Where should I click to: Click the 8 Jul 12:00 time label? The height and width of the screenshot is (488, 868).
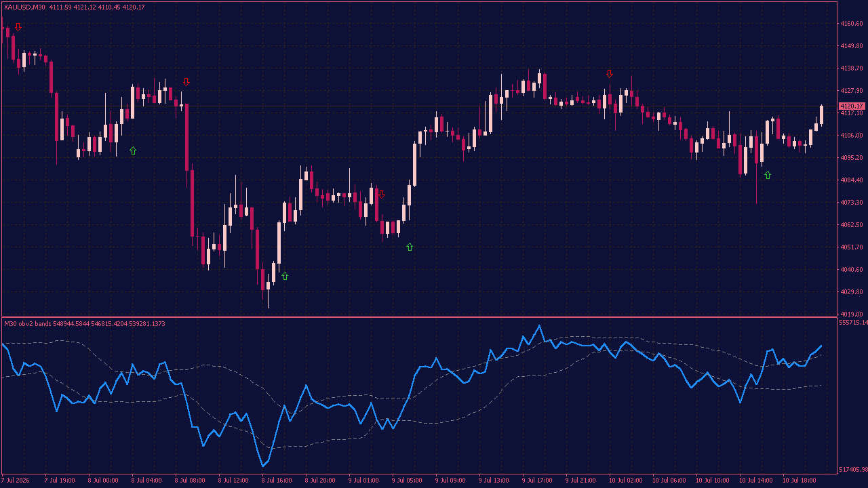233,481
